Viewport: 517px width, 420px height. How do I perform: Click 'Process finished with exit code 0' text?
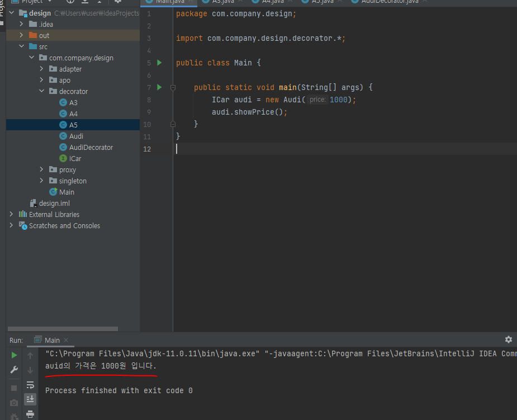click(119, 390)
